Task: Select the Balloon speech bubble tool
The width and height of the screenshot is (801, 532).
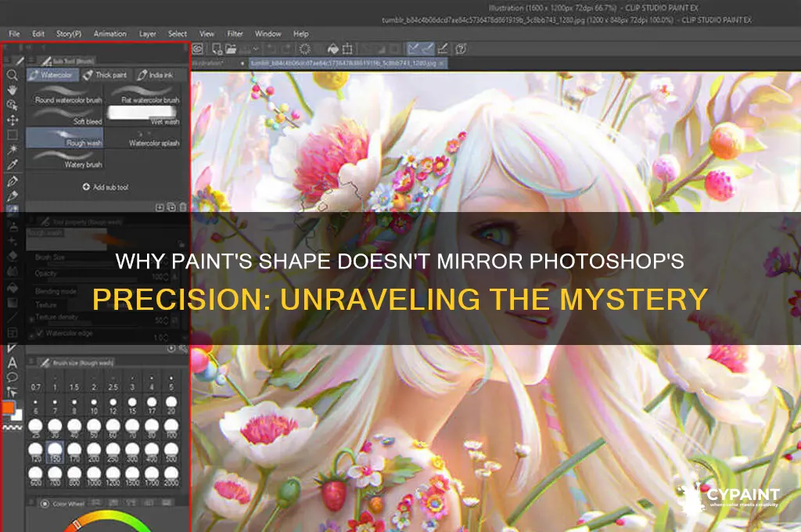Action: (x=13, y=378)
